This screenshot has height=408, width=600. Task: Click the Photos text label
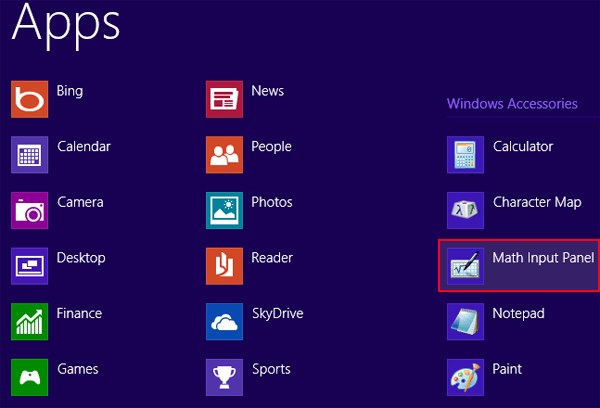pyautogui.click(x=272, y=202)
